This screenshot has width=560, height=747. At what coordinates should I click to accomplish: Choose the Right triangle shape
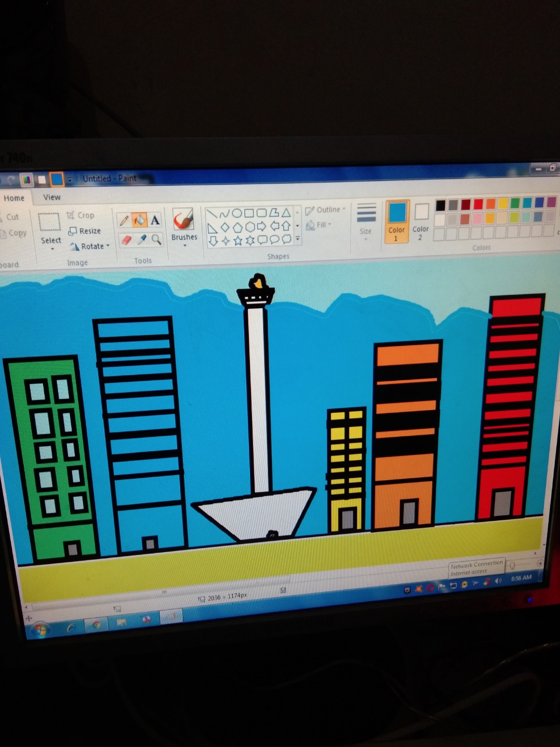pyautogui.click(x=213, y=228)
